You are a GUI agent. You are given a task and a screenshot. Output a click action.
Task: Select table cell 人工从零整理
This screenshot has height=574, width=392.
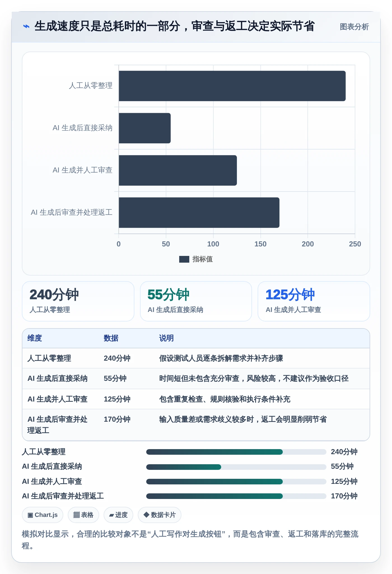point(49,358)
